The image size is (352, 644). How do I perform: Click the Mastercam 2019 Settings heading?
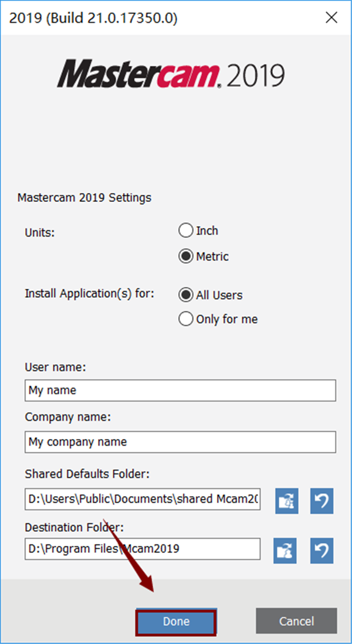pyautogui.click(x=84, y=198)
